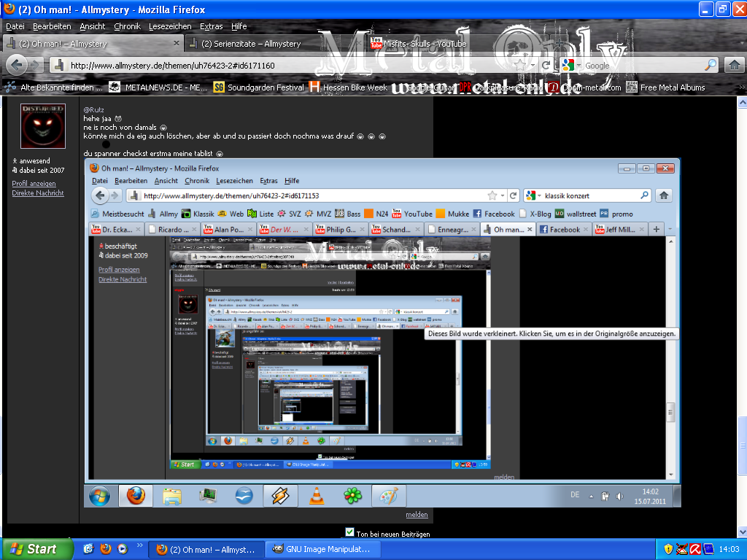Click the red Avira tray icon
747x560 pixels.
695,549
